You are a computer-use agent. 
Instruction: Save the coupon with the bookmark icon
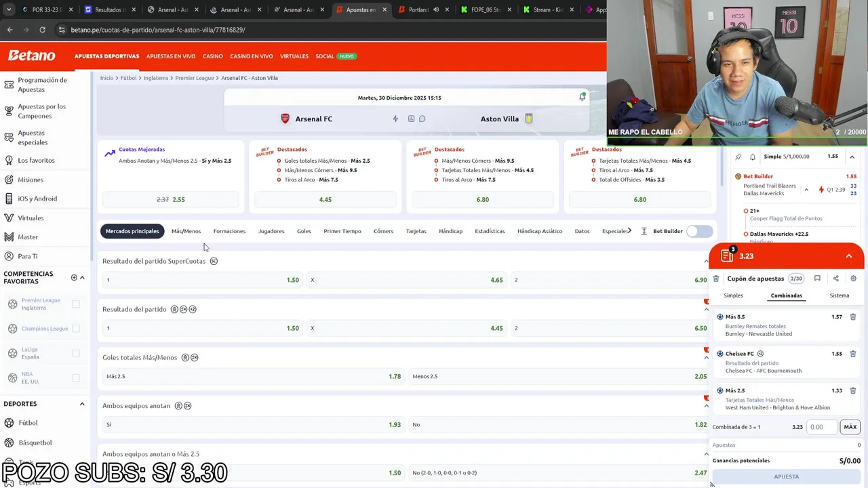[817, 279]
